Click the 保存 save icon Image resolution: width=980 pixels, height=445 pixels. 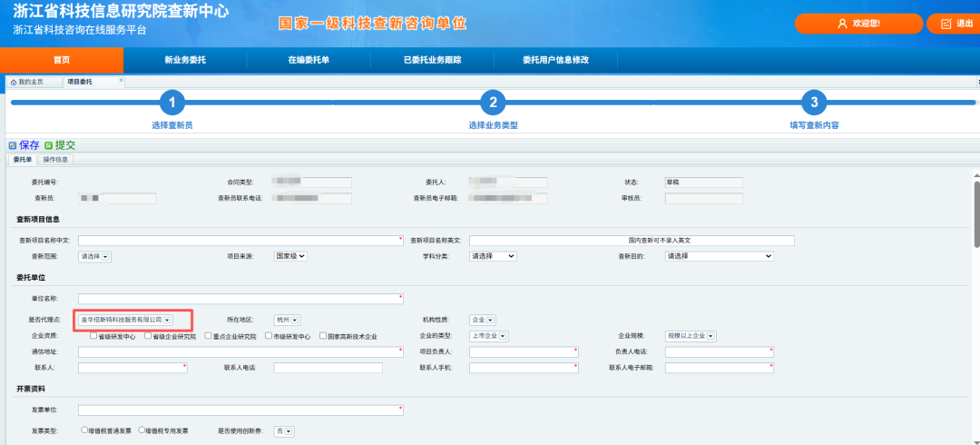(x=13, y=145)
